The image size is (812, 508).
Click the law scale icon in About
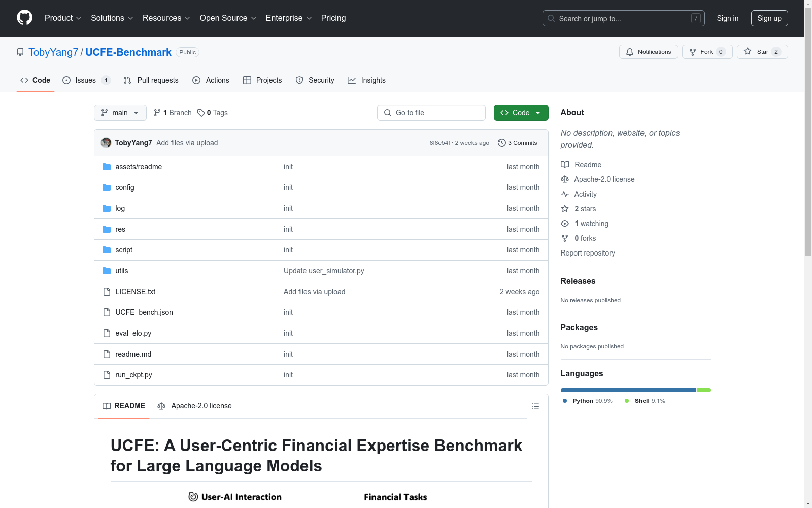[x=565, y=179]
